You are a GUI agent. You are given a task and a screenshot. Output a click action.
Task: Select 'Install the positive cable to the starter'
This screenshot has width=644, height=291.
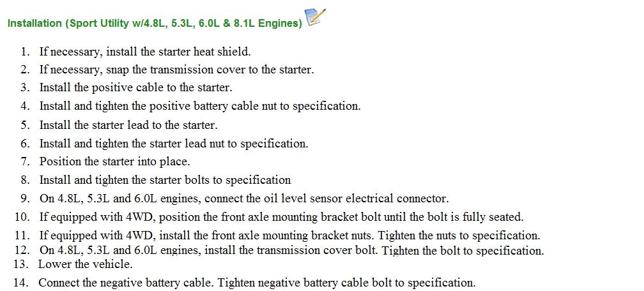pos(135,87)
